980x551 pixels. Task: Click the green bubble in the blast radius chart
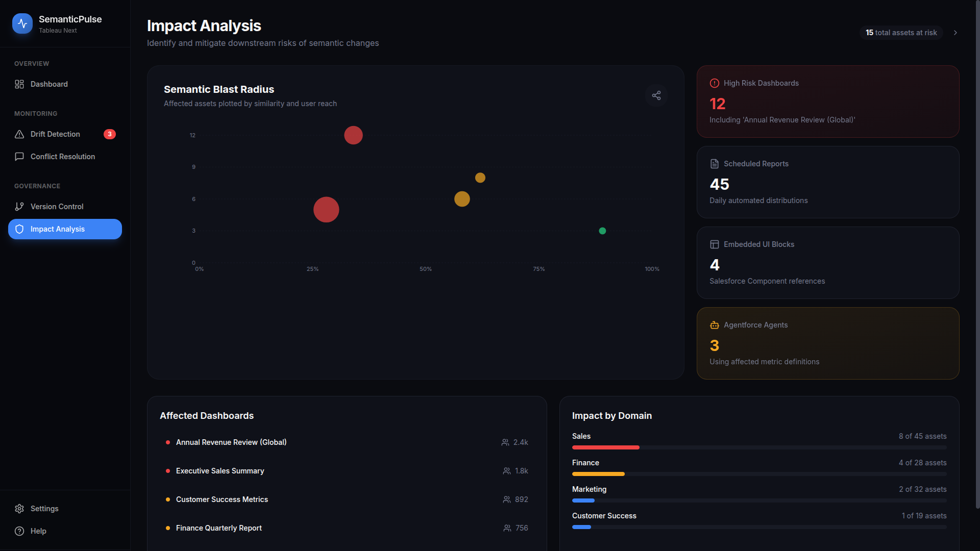point(602,231)
